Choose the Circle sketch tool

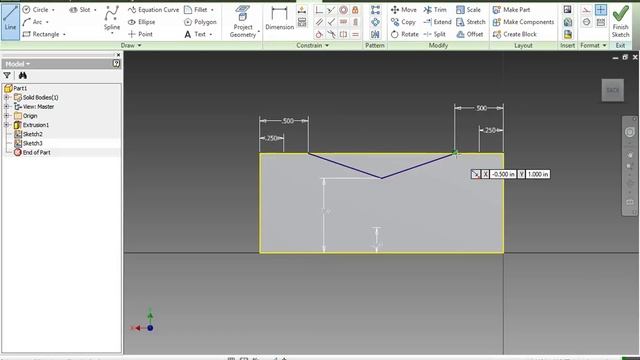(36, 9)
